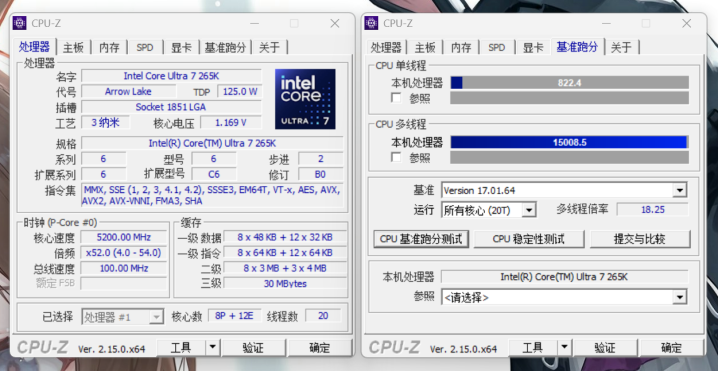The height and width of the screenshot is (371, 718).
Task: Switch to 处理器 tab in right window
Action: [x=386, y=47]
